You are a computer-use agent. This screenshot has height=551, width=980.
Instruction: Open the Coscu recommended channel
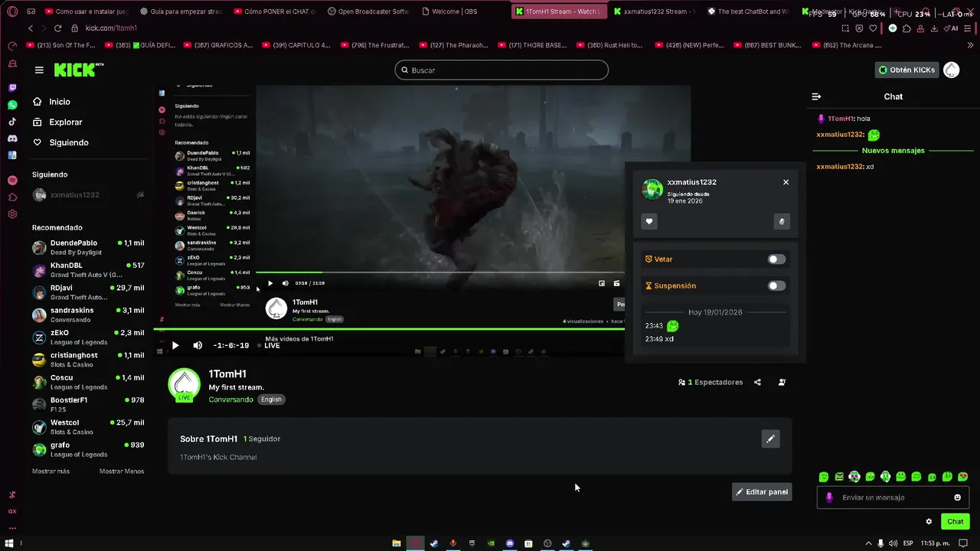(88, 382)
